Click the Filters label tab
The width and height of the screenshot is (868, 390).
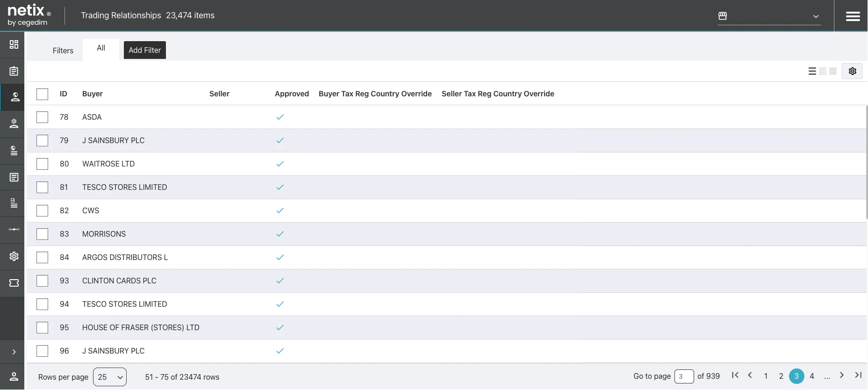[63, 51]
